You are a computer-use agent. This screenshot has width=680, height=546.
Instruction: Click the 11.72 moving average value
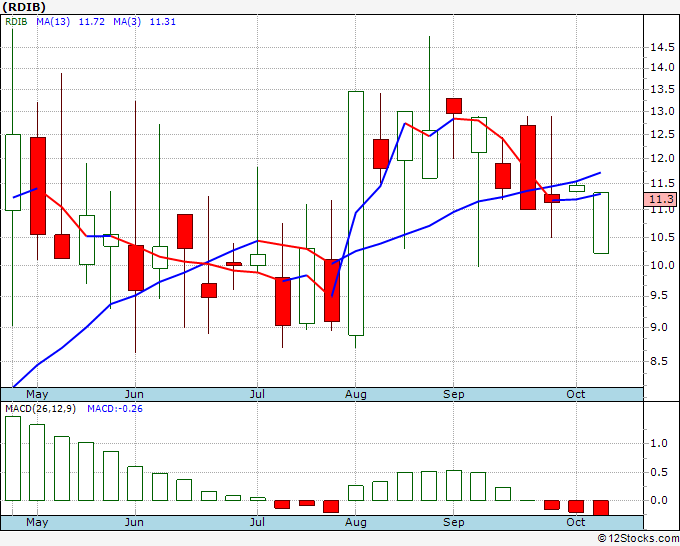click(92, 22)
